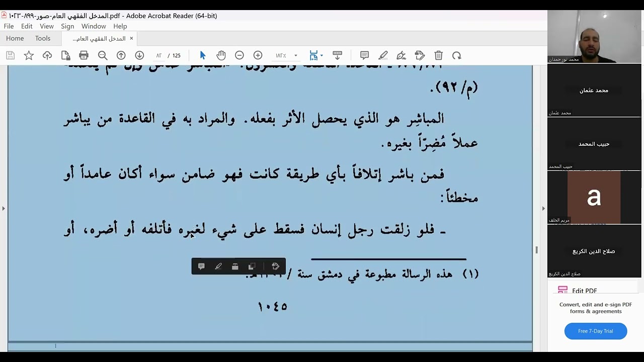Click the delete trash can icon
Screen dimensions: 644x362
click(x=439, y=55)
